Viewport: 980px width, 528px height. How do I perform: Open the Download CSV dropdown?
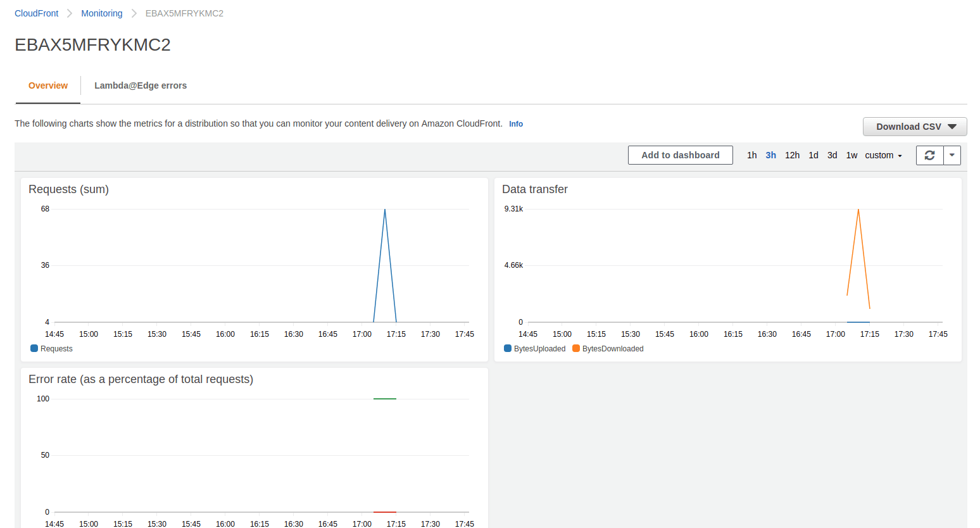(x=915, y=126)
